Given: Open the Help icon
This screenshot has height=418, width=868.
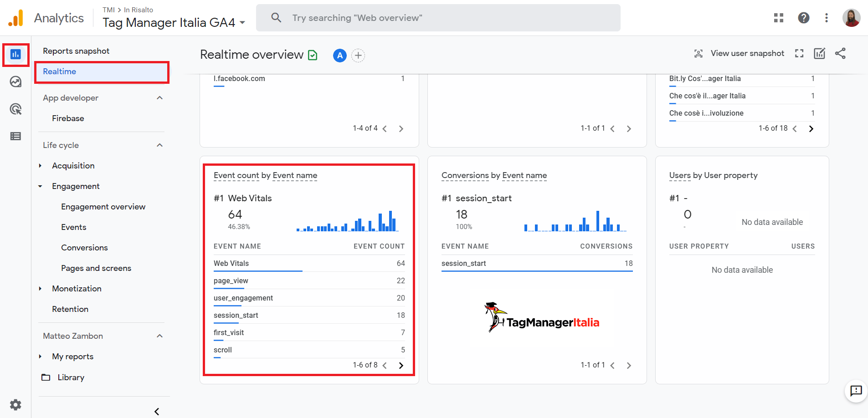Looking at the screenshot, I should (x=804, y=18).
